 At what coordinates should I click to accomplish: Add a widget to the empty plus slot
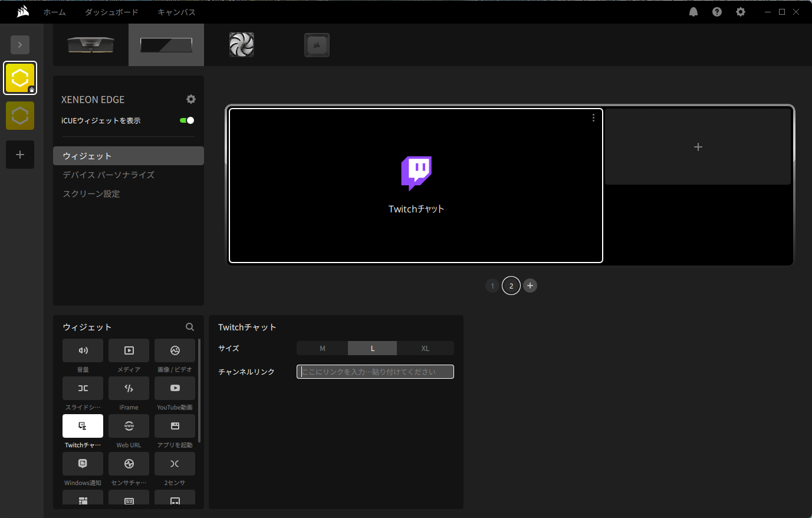pos(698,147)
